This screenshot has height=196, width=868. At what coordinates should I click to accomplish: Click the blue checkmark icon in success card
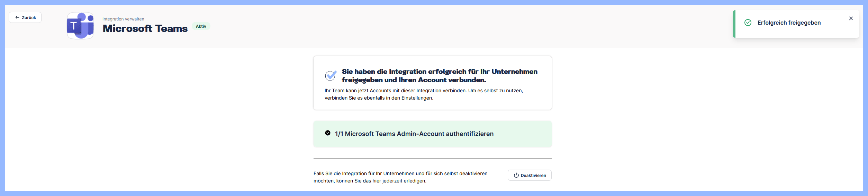[x=331, y=75]
